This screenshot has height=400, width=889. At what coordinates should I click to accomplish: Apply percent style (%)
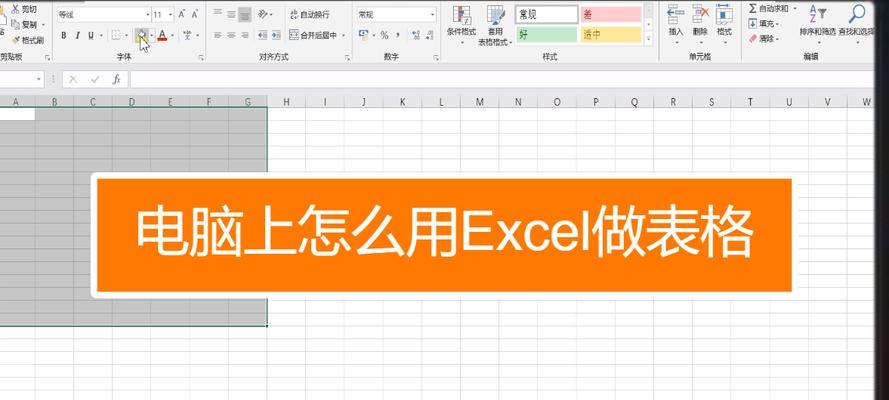[x=384, y=35]
